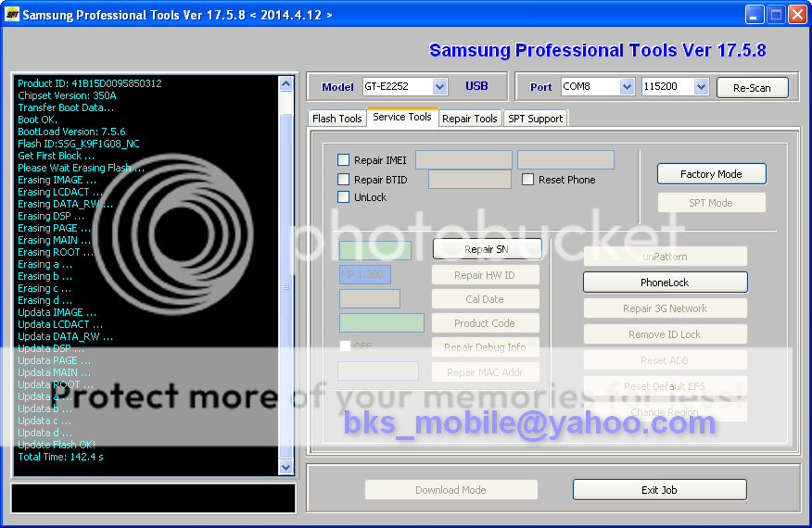Click the 'Update Flash OK!' log line
812x528 pixels.
pyautogui.click(x=57, y=445)
